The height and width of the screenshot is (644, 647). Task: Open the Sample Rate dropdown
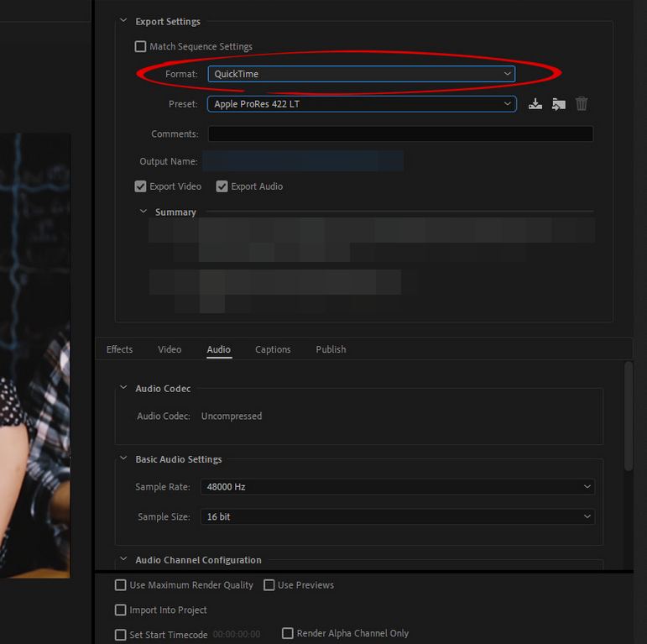pyautogui.click(x=397, y=487)
